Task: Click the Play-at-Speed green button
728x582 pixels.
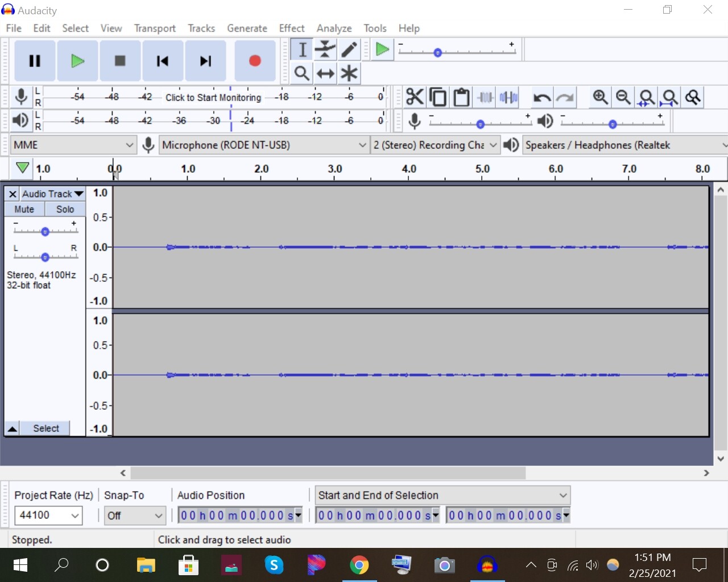Action: tap(383, 49)
